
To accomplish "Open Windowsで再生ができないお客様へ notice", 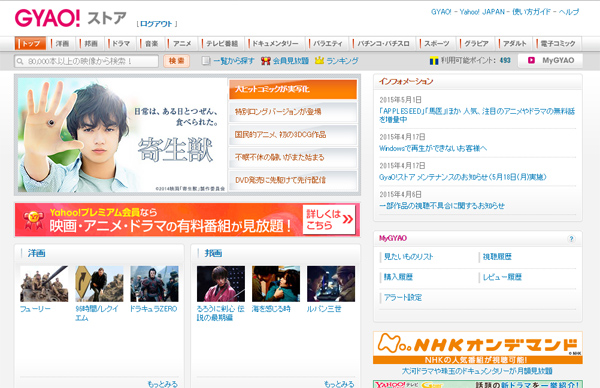I will (433, 148).
